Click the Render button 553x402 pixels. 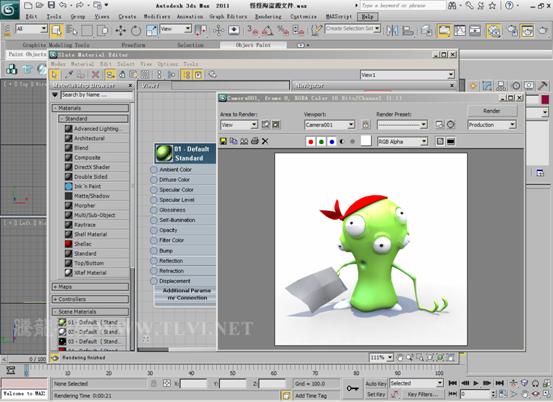492,111
